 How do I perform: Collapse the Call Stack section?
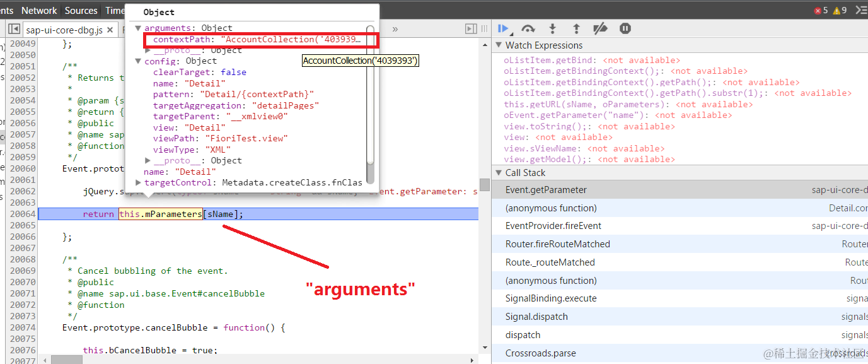[498, 173]
